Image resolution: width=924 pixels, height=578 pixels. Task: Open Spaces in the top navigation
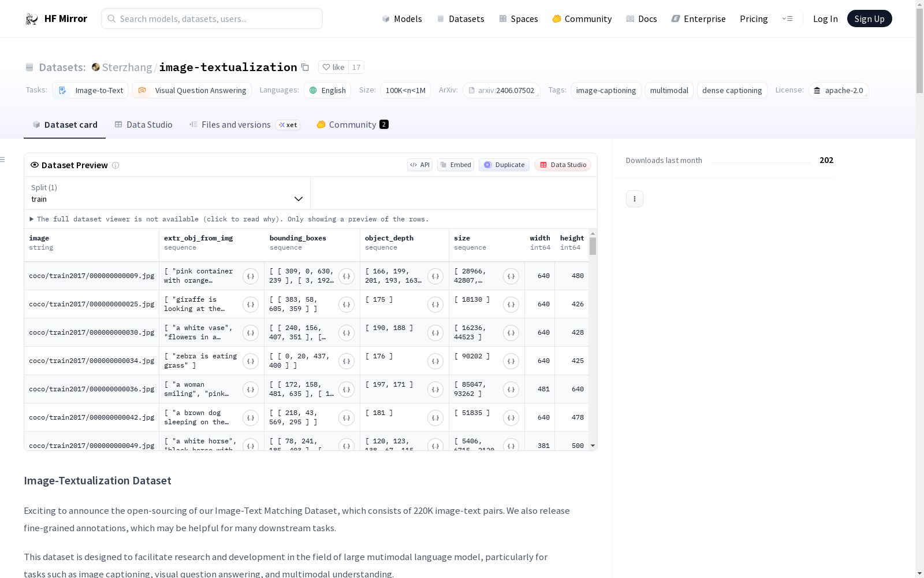click(519, 18)
